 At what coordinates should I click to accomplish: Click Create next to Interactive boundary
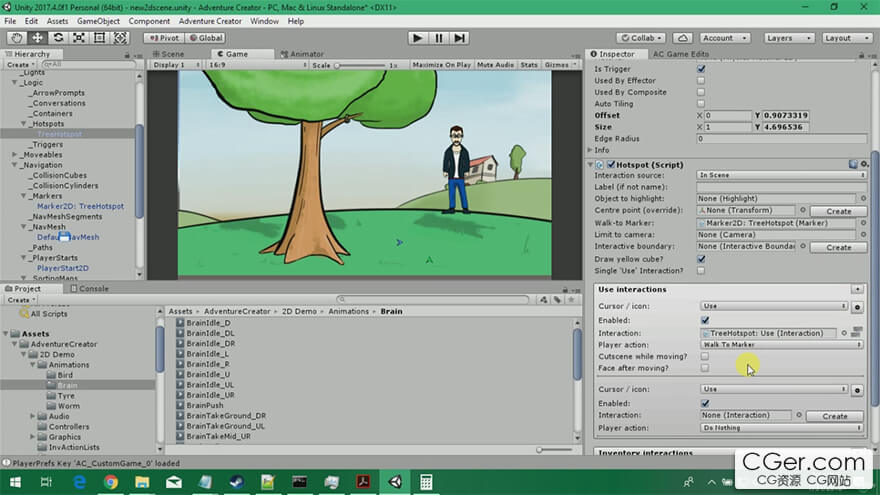(x=838, y=247)
